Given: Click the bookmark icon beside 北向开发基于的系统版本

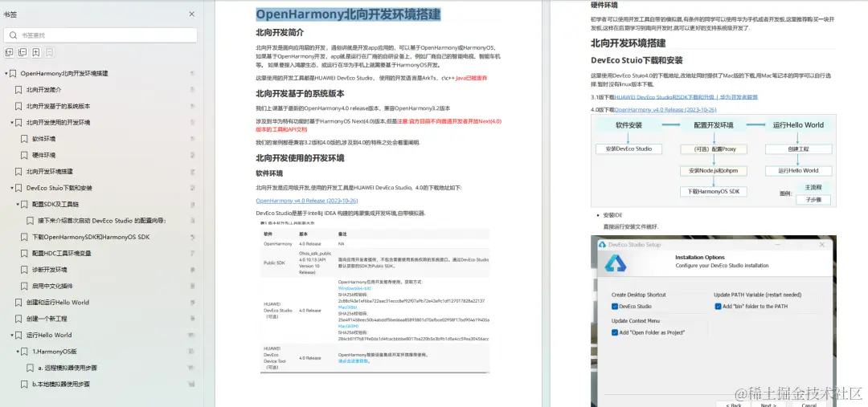Looking at the screenshot, I should pos(18,106).
